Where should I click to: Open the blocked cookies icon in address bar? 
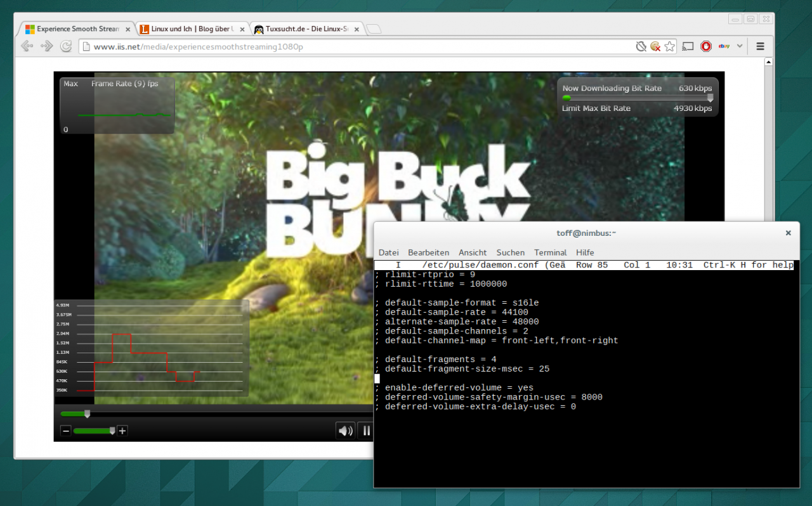point(656,46)
